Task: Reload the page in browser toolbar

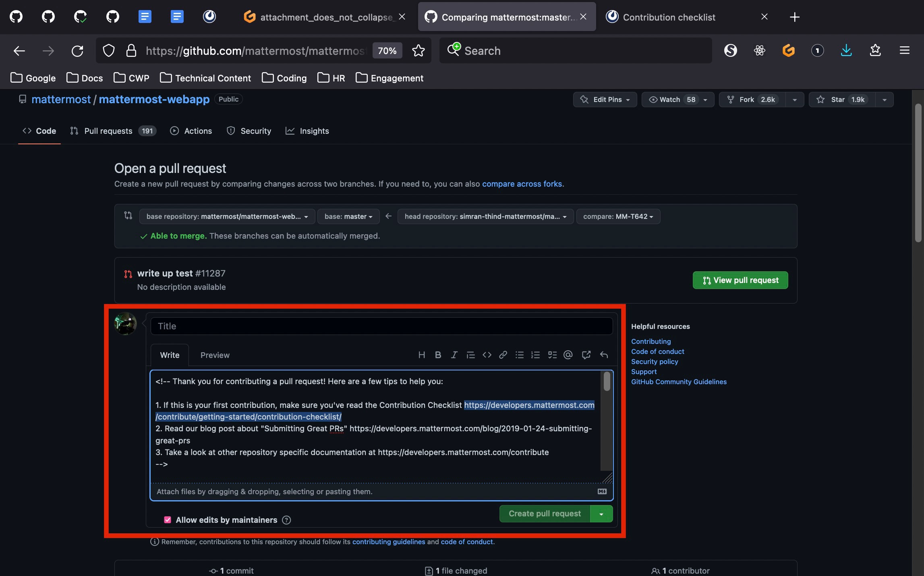Action: pyautogui.click(x=77, y=51)
